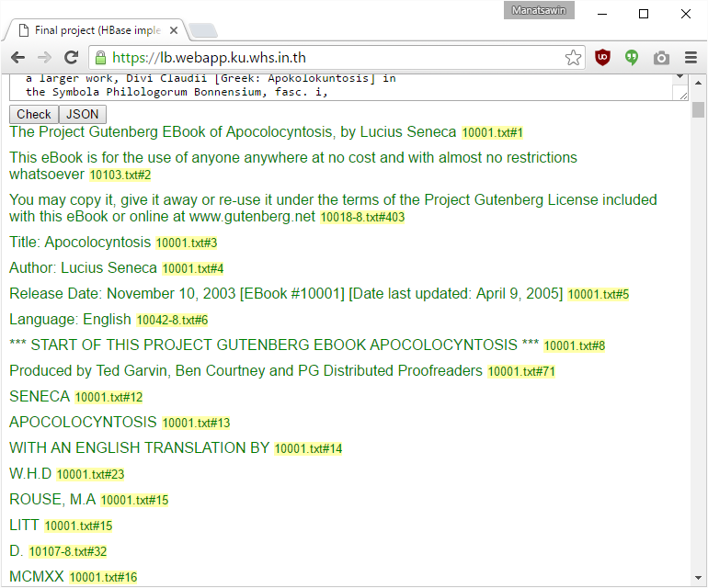Click the 10001.txt#1 source tag
Screen dimensions: 708x588
(x=492, y=132)
